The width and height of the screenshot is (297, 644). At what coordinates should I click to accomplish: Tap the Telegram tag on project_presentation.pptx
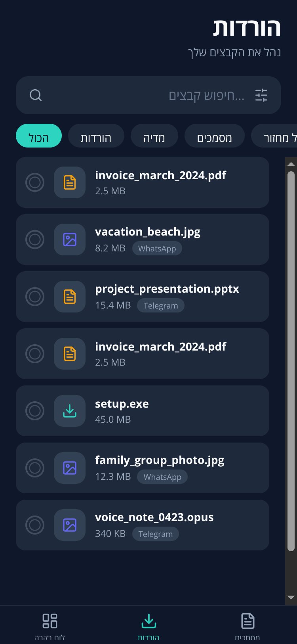pyautogui.click(x=161, y=305)
